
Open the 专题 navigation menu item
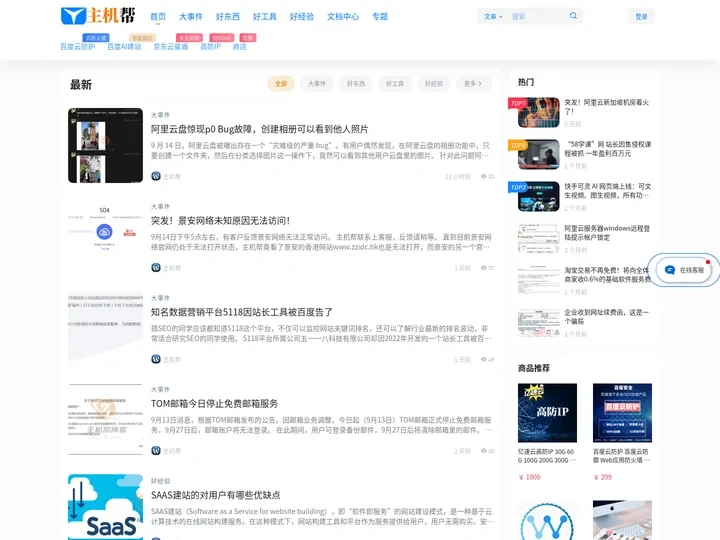pyautogui.click(x=380, y=17)
